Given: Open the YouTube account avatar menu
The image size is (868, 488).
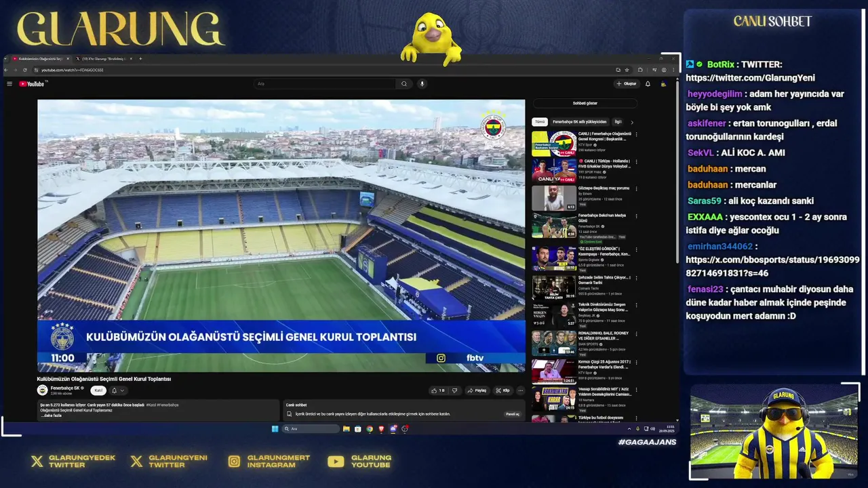Looking at the screenshot, I should pyautogui.click(x=663, y=84).
